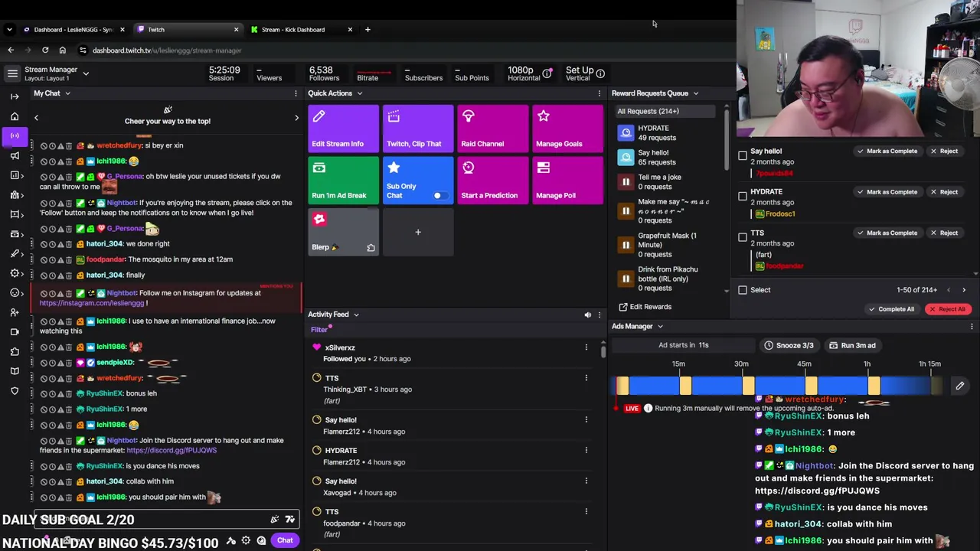Screen dimensions: 980x551
Task: Switch to the Dashboard LeslieNGGG browser tab
Action: pos(73,30)
